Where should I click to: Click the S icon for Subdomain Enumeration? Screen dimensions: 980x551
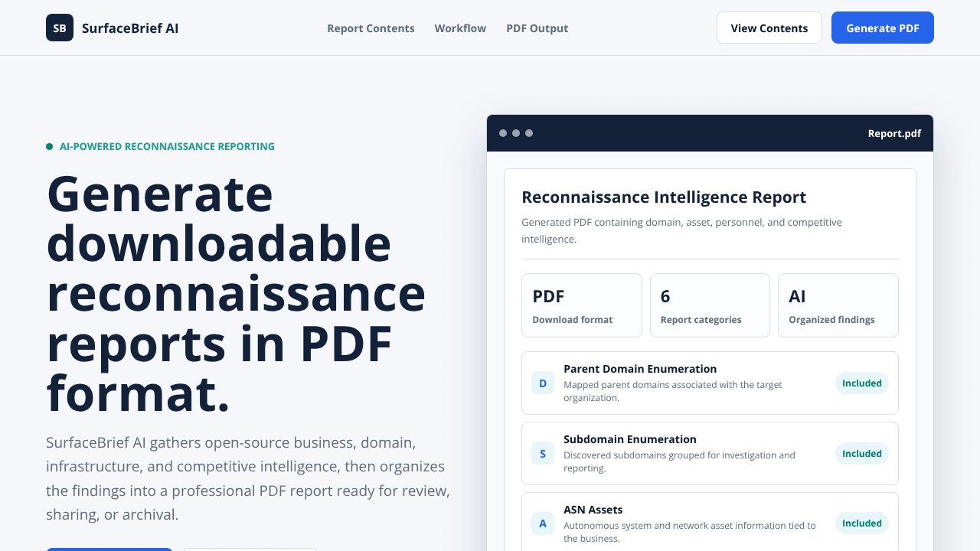pos(543,453)
